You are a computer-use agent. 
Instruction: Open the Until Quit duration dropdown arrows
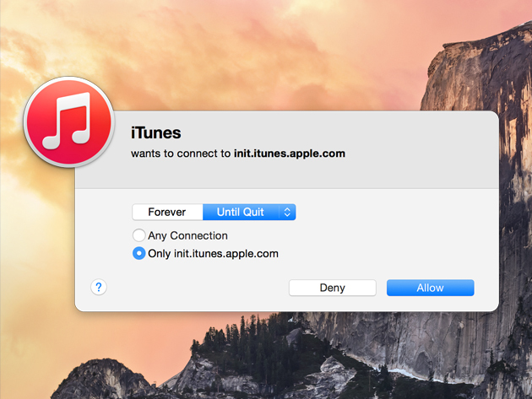tap(287, 213)
